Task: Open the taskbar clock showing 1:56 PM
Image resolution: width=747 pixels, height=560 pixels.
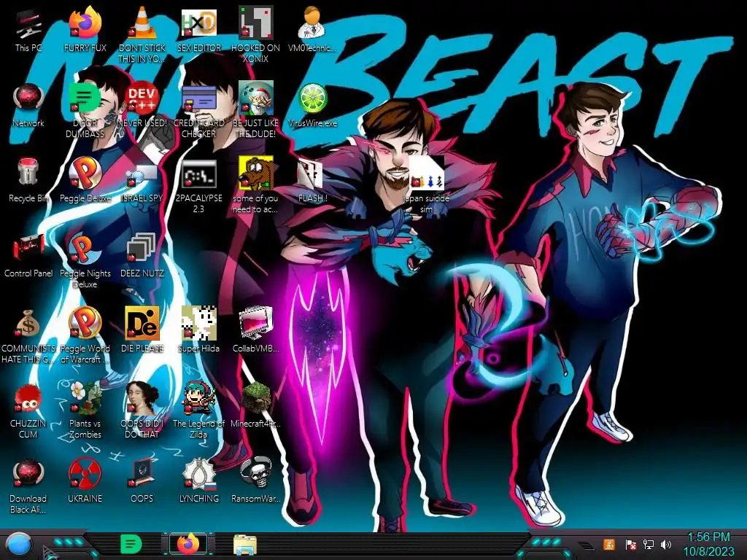Action: coord(709,544)
